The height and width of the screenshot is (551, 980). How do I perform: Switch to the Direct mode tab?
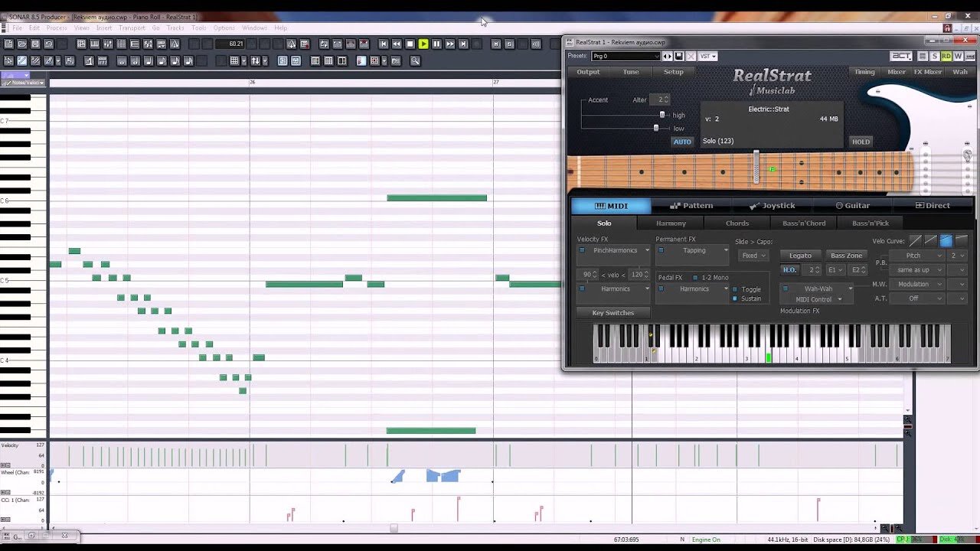point(933,206)
